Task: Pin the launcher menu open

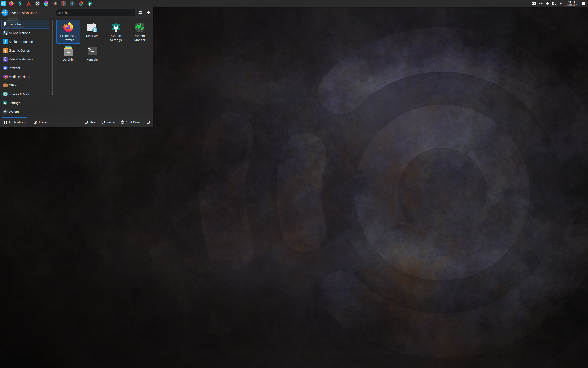Action: (148, 13)
